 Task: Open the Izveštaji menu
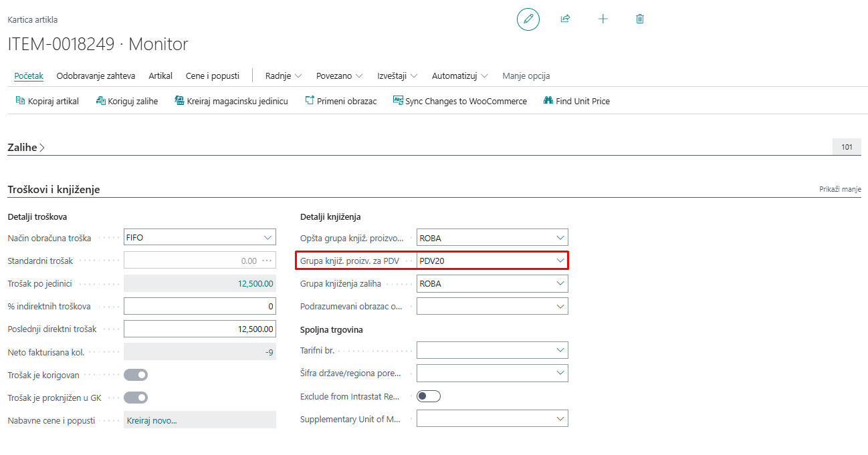tap(397, 75)
